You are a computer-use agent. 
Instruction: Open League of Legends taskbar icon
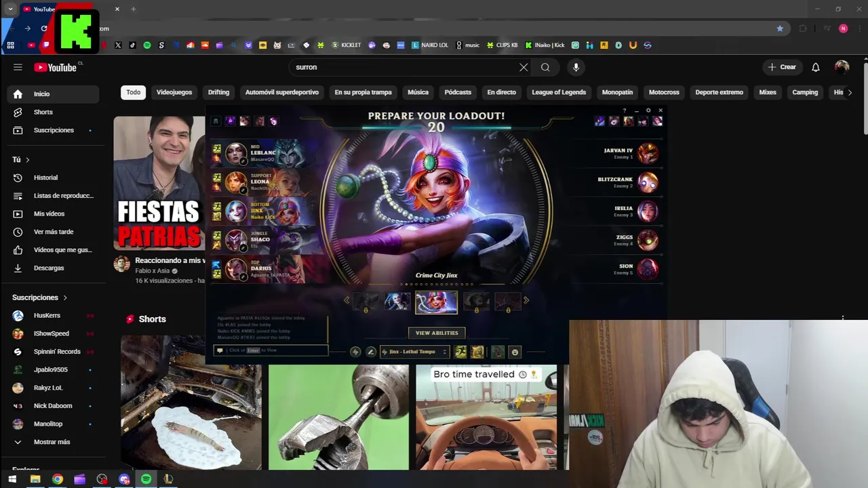(x=168, y=479)
